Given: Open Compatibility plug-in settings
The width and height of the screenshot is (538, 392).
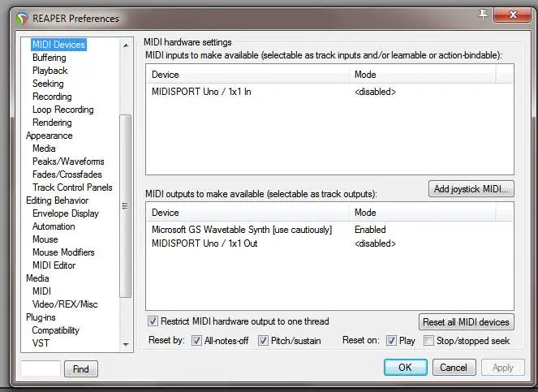Looking at the screenshot, I should pyautogui.click(x=55, y=330).
